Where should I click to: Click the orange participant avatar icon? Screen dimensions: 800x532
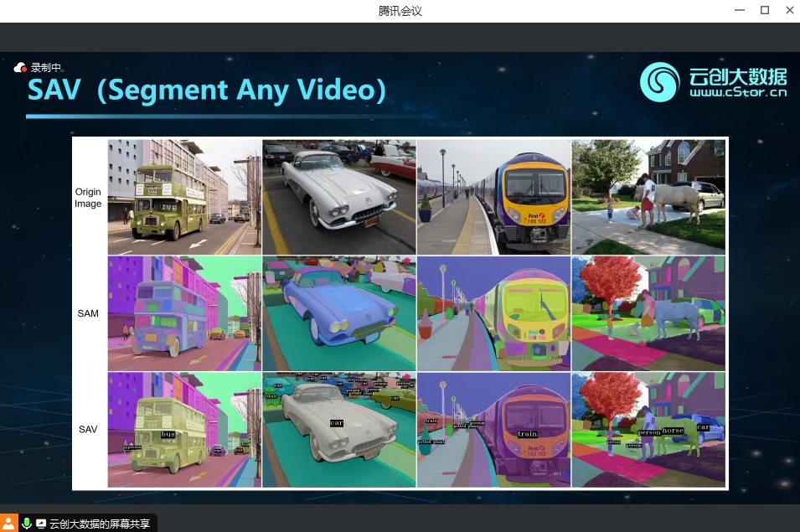(x=9, y=524)
